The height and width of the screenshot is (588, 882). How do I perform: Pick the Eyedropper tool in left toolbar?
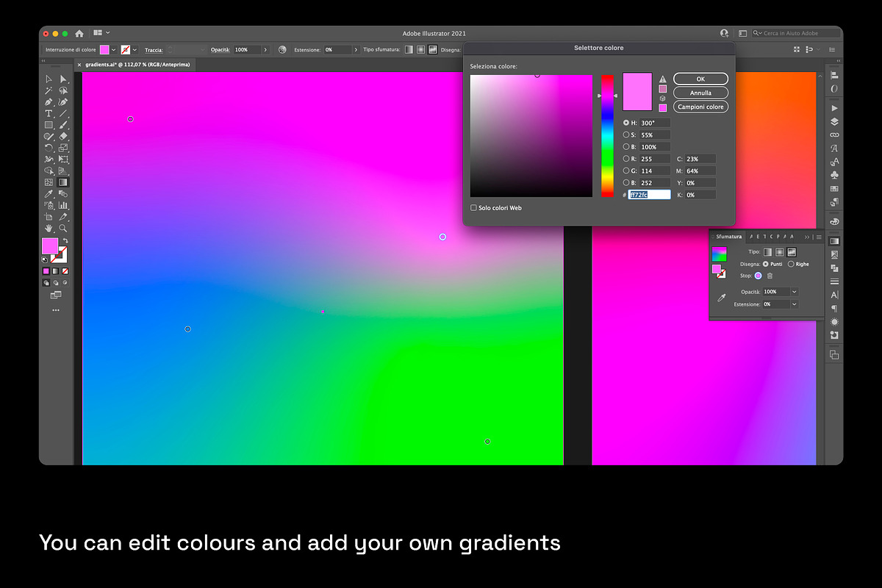point(49,194)
